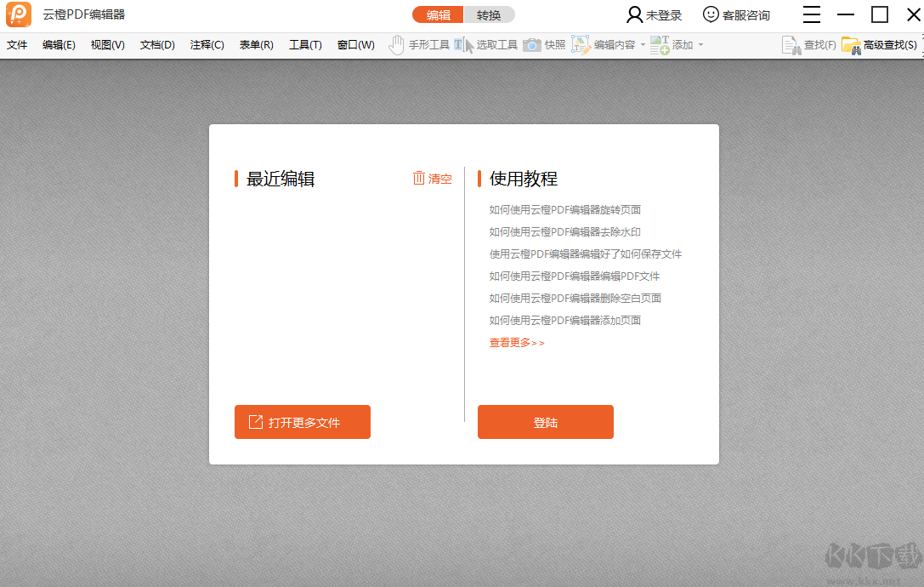Expand the 编辑内容 dropdown arrow
The image size is (924, 587).
pyautogui.click(x=644, y=44)
